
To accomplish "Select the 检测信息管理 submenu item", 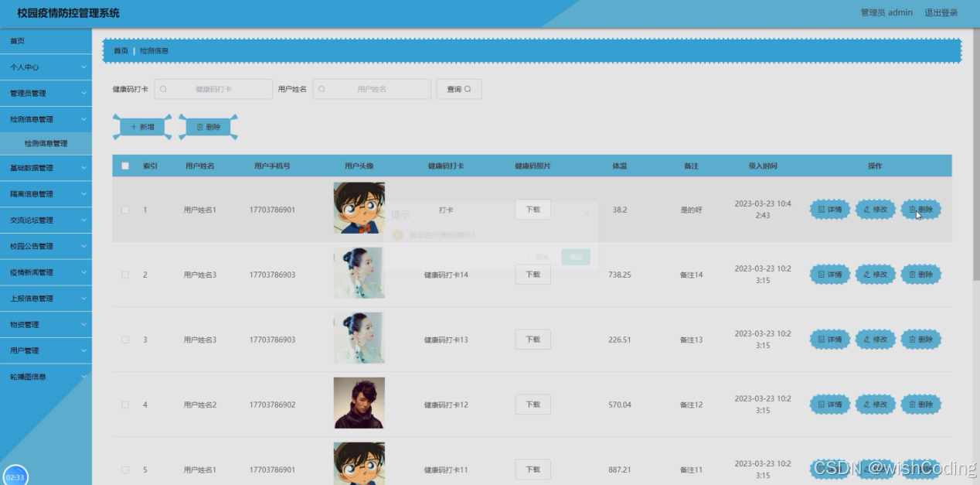I will point(46,144).
